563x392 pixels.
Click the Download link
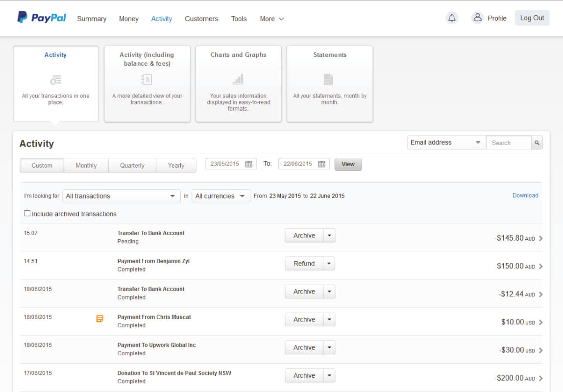(525, 196)
